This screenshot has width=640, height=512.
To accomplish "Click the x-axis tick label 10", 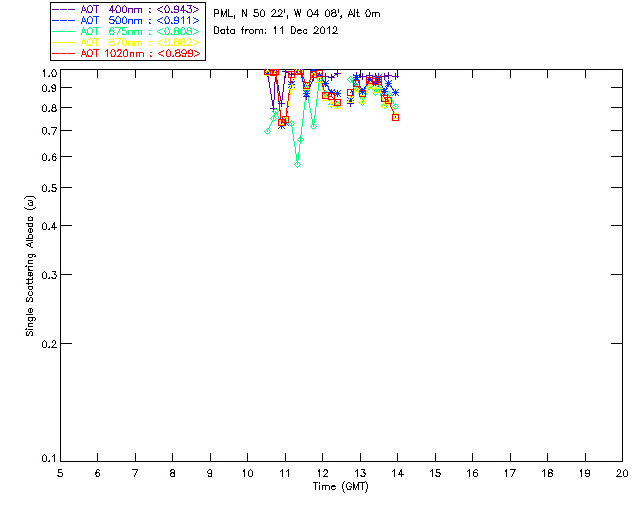I will click(x=247, y=473).
